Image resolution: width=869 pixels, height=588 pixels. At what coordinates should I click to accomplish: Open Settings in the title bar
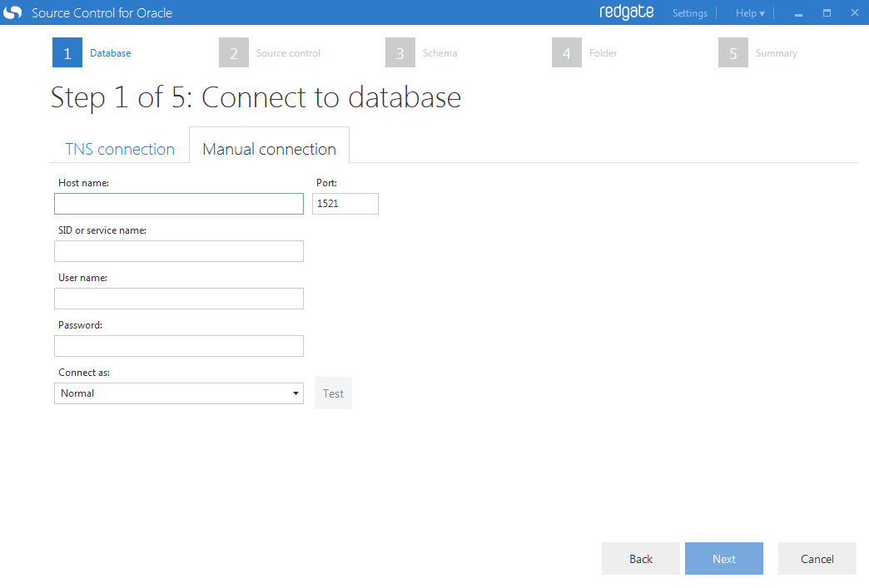coord(689,13)
